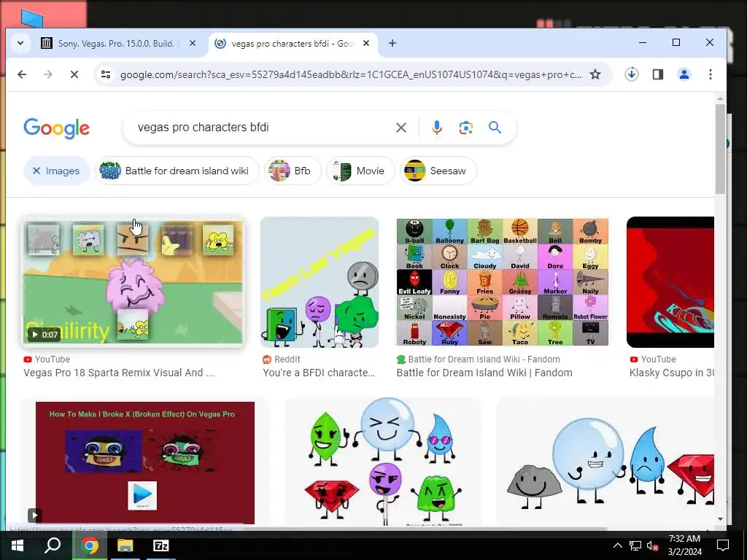Open the Windows Start menu

click(18, 545)
